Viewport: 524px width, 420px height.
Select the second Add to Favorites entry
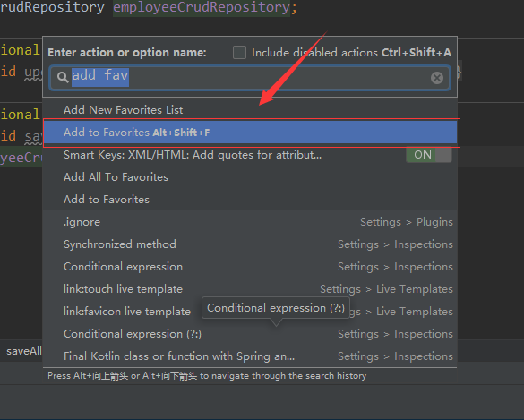[x=250, y=200]
